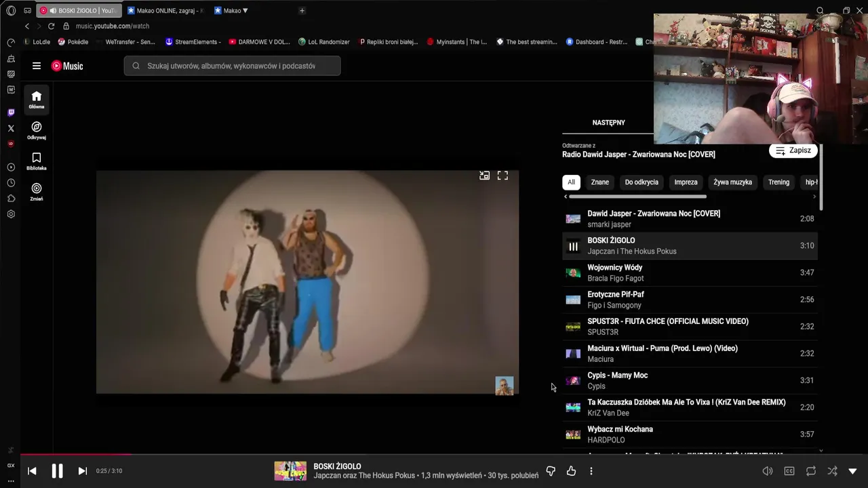Go to Główna home in sidebar
The width and height of the screenshot is (868, 488).
37,100
